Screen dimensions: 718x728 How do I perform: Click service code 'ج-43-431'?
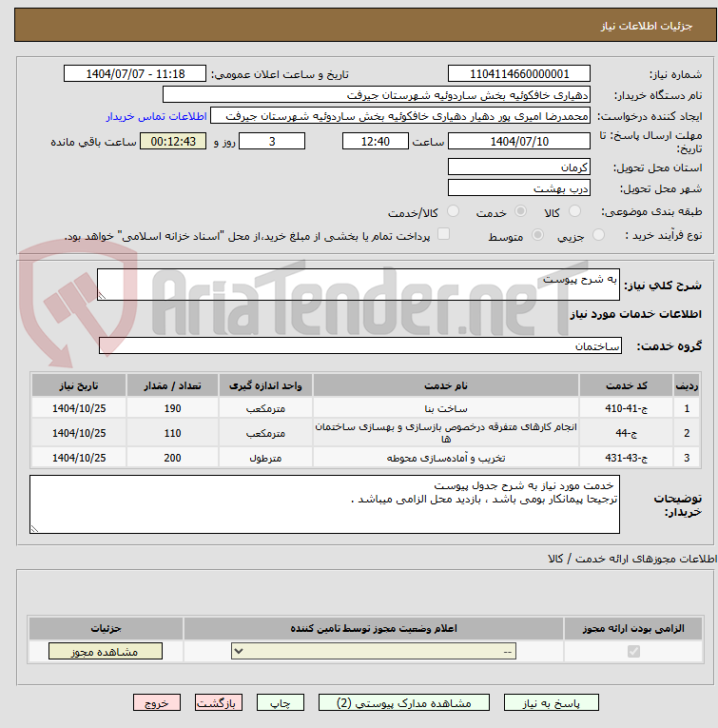[626, 458]
